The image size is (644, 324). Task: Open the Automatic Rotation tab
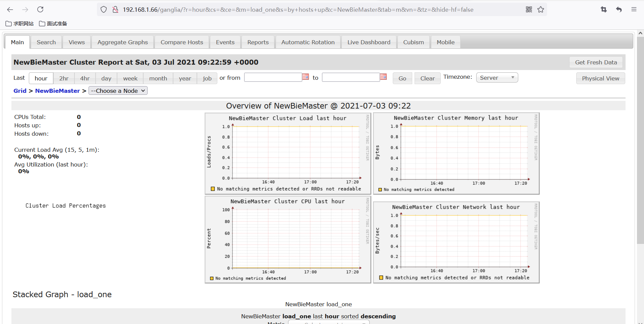pyautogui.click(x=308, y=42)
